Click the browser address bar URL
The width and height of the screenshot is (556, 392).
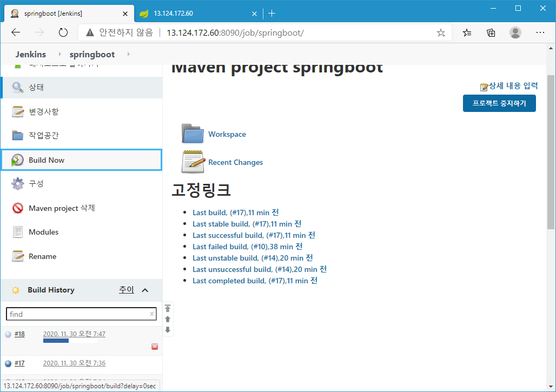click(x=235, y=33)
